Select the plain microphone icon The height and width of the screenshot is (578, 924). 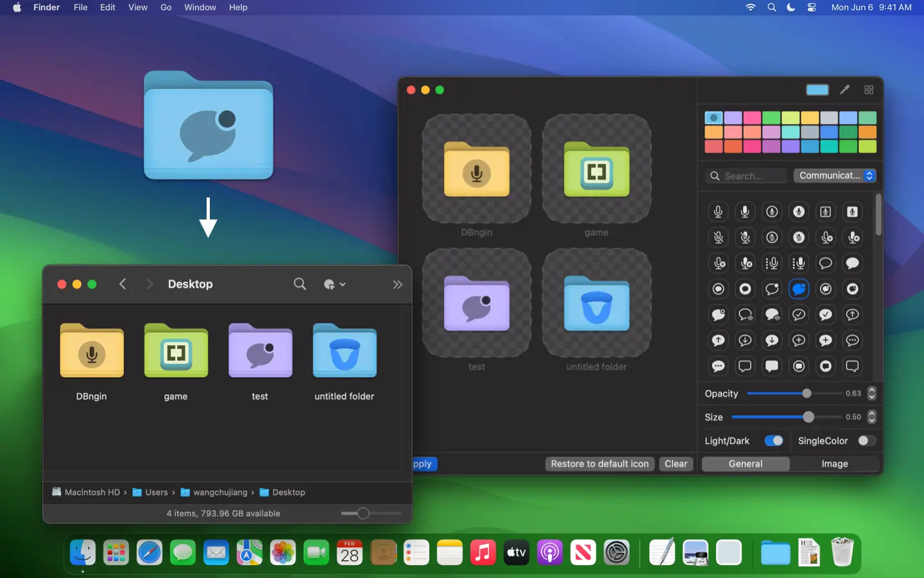coord(718,212)
